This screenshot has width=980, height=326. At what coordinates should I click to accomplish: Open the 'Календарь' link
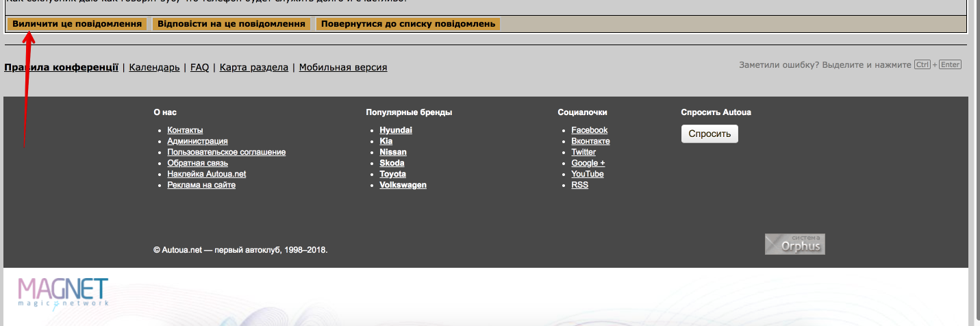154,67
